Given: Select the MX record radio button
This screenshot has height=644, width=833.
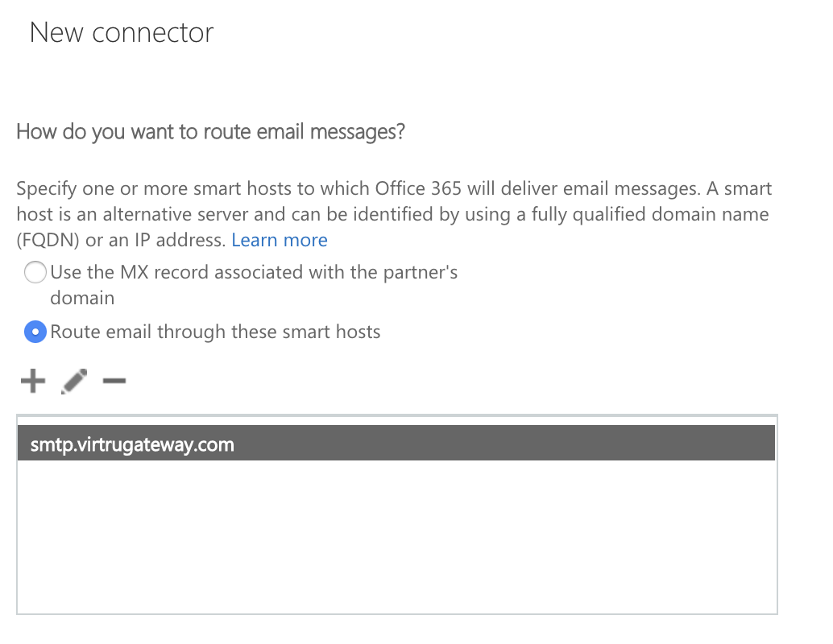Looking at the screenshot, I should click(x=35, y=272).
